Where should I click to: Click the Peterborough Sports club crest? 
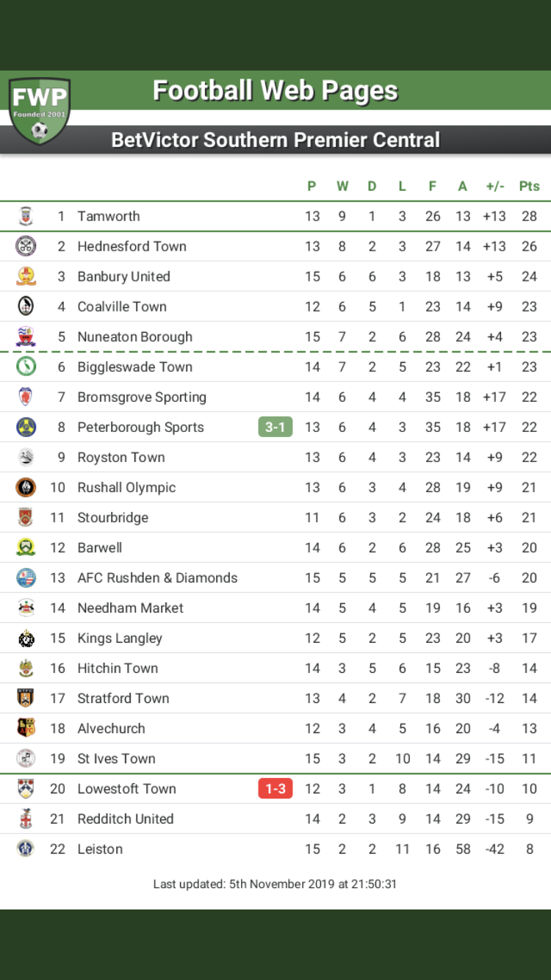26,427
